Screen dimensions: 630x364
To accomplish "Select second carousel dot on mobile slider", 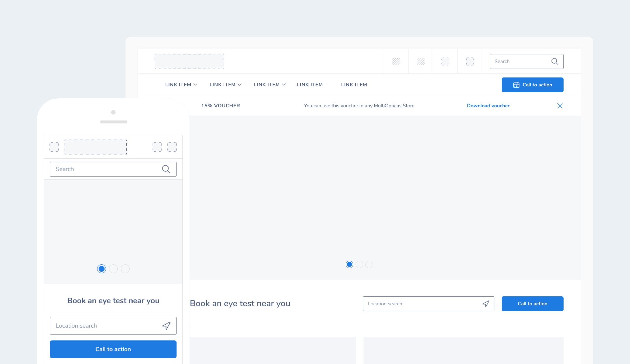I will click(113, 269).
